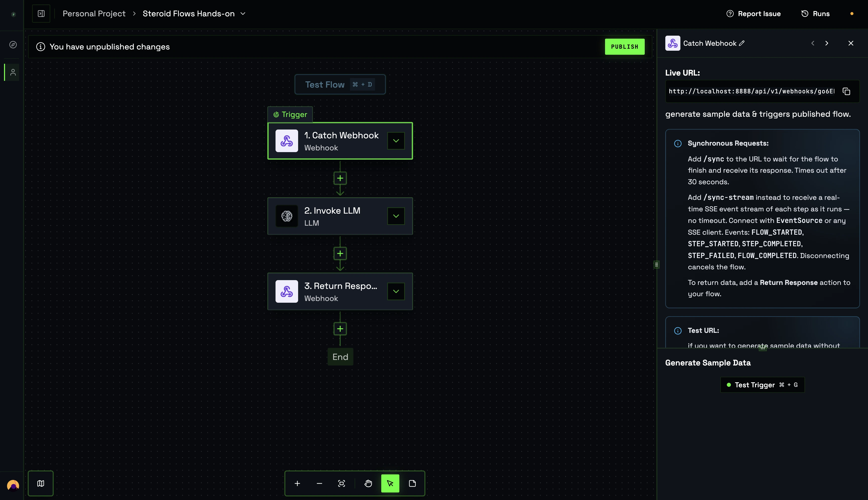The height and width of the screenshot is (500, 868).
Task: Close the Catch Webhook panel
Action: [851, 43]
